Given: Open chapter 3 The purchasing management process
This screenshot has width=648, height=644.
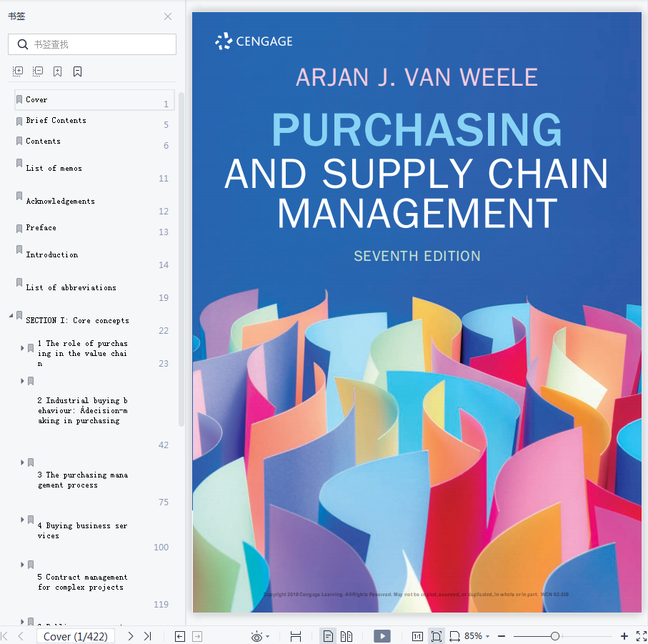Looking at the screenshot, I should (82, 480).
